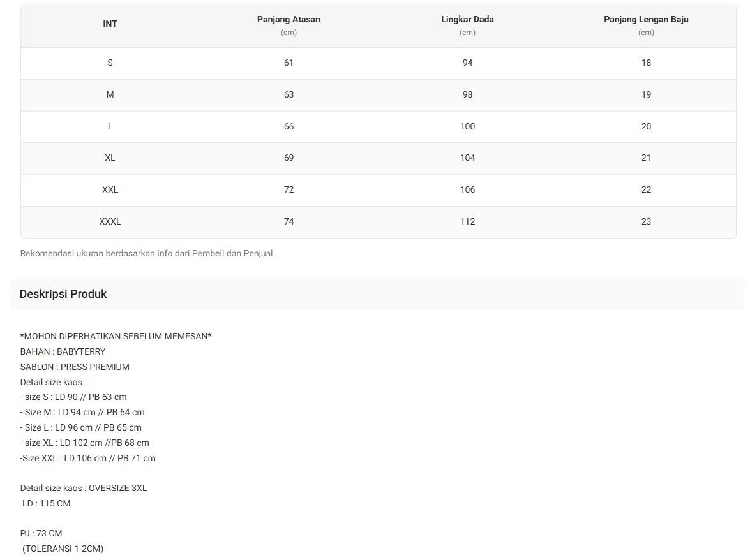Select the XXXL size row label
The width and height of the screenshot is (750, 560).
tap(110, 221)
